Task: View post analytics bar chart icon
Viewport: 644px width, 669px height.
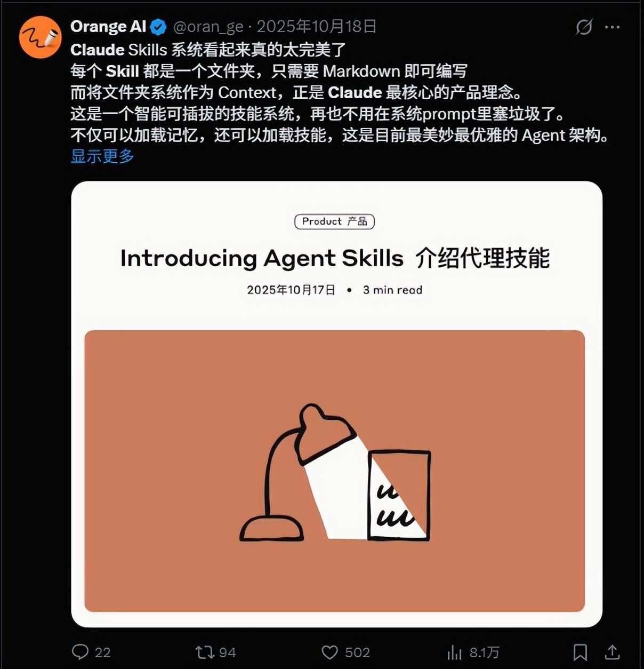Action: [x=454, y=652]
